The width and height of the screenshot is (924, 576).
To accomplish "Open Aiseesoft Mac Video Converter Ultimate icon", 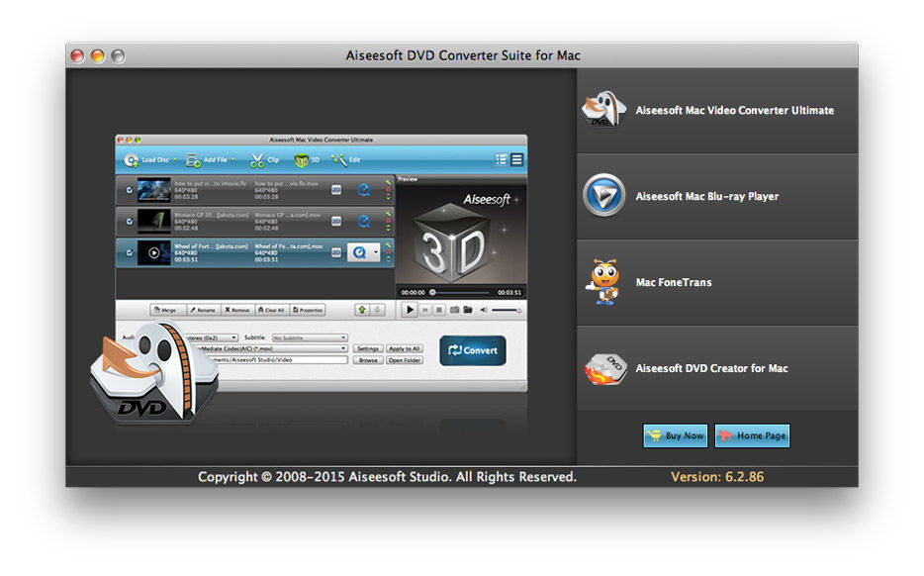I will (603, 111).
